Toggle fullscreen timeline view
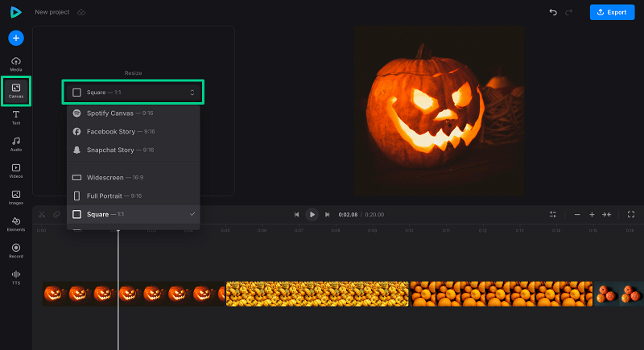The image size is (644, 350). [630, 214]
